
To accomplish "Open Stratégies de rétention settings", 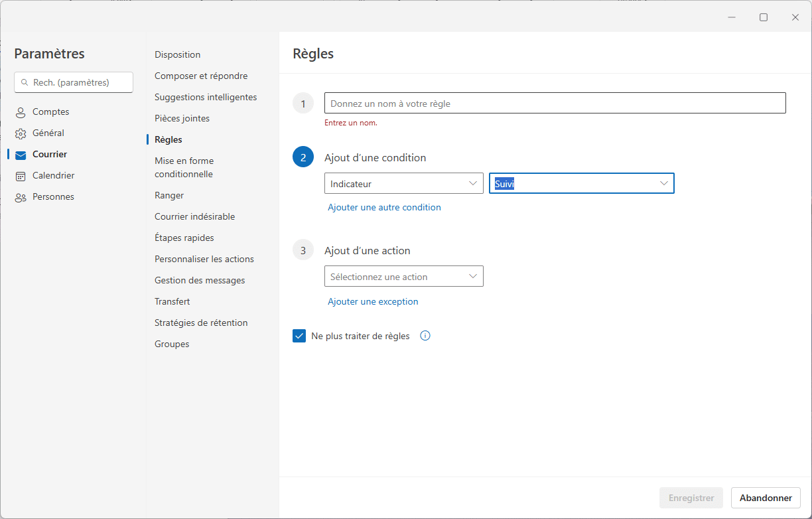I will 201,323.
